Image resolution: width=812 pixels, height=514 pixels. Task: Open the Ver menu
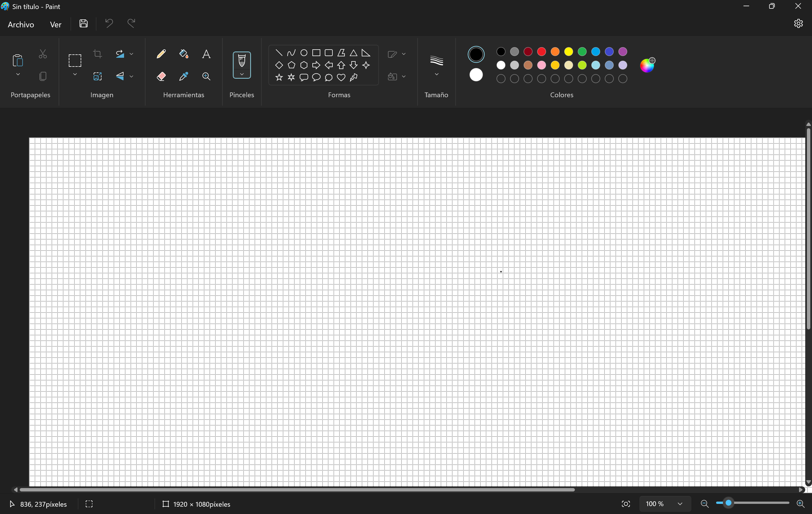(x=56, y=24)
